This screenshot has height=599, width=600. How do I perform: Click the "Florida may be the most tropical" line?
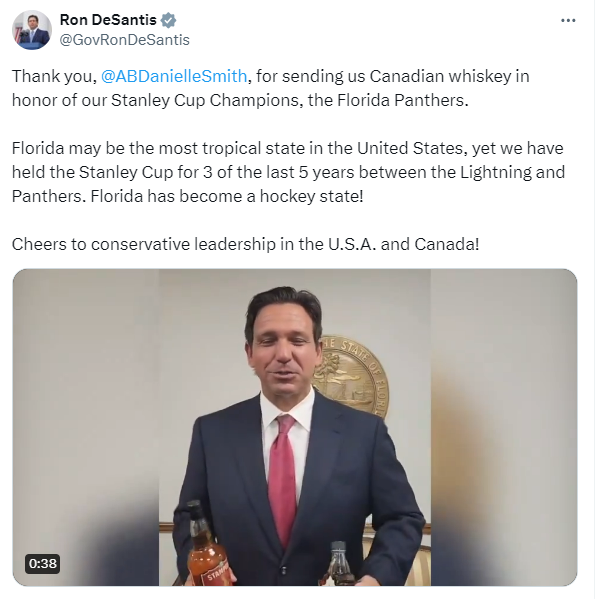coord(287,148)
